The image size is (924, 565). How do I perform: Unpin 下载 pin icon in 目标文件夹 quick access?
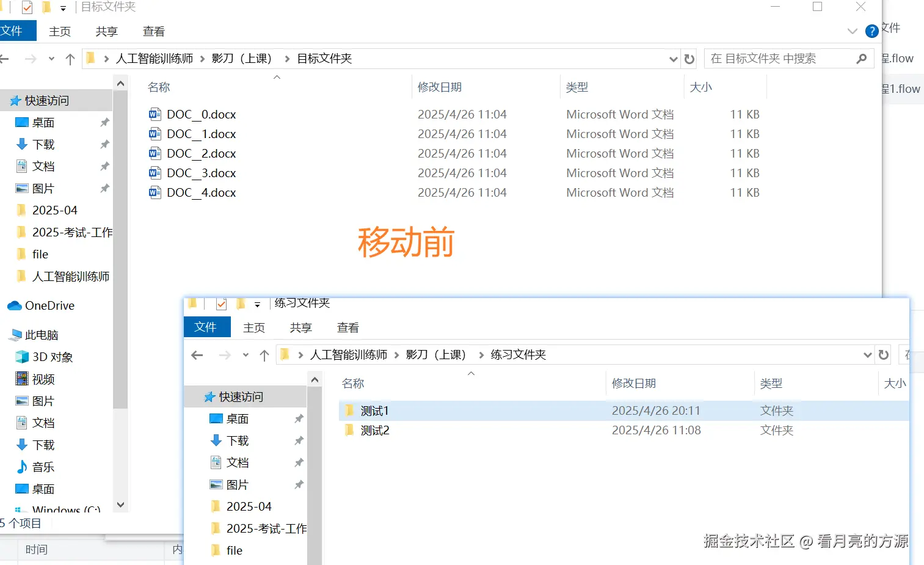coord(104,144)
